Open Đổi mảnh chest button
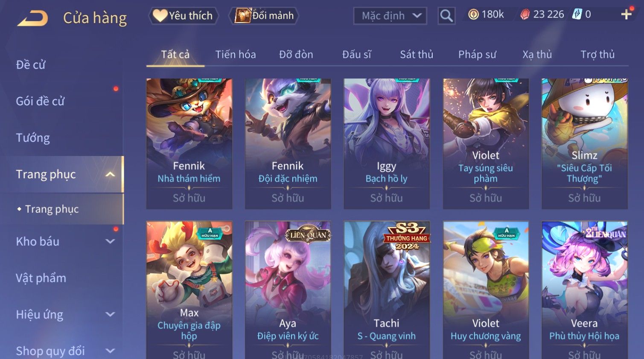 (264, 16)
